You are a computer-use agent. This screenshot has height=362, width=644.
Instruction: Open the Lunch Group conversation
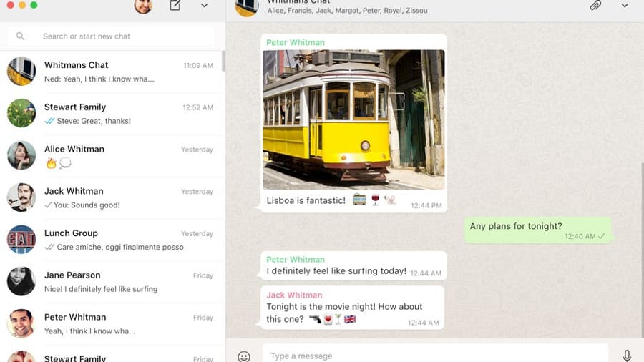click(112, 240)
